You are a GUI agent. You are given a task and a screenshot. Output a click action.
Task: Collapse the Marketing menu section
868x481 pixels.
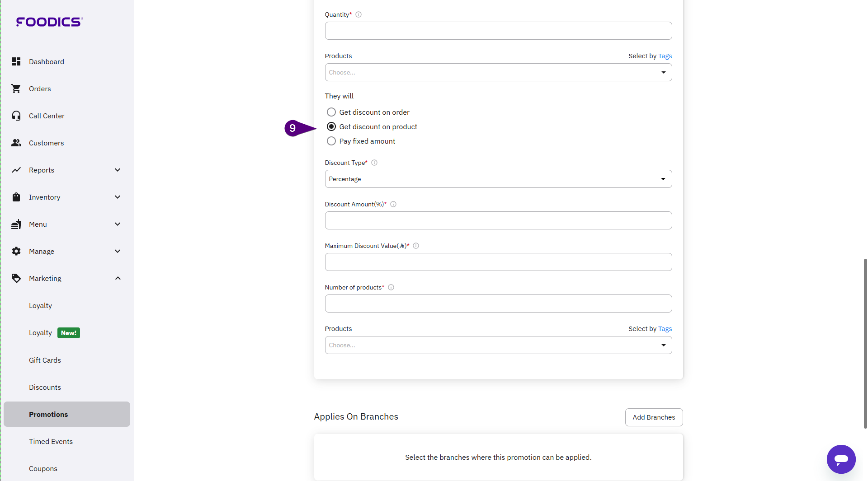click(x=118, y=278)
